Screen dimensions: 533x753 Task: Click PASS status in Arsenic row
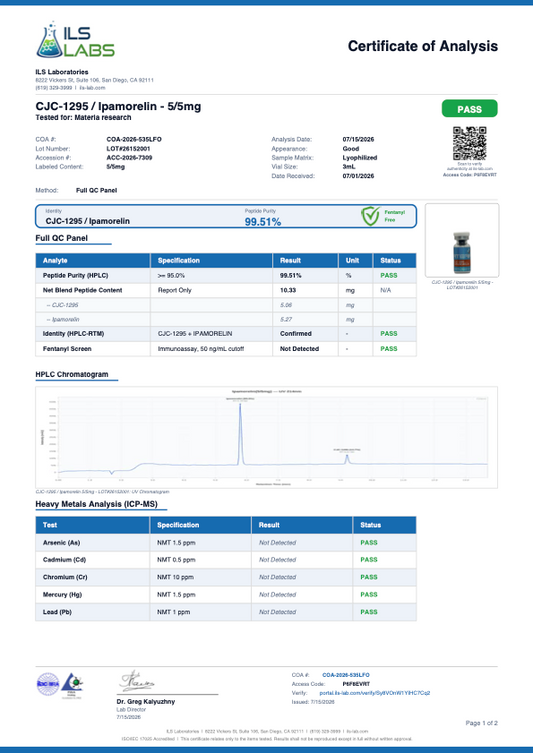(x=369, y=543)
